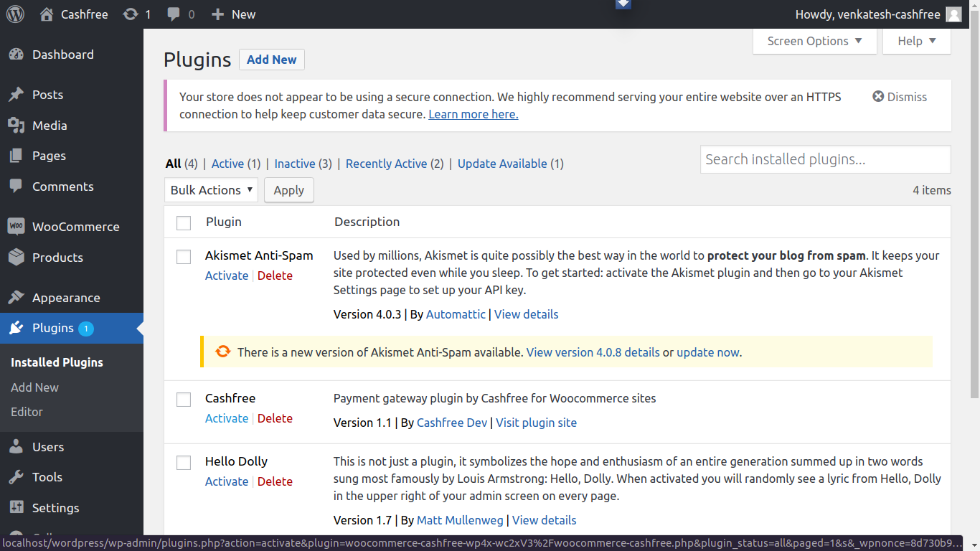Open the Users menu in sidebar
The height and width of the screenshot is (551, 980).
[x=48, y=447]
